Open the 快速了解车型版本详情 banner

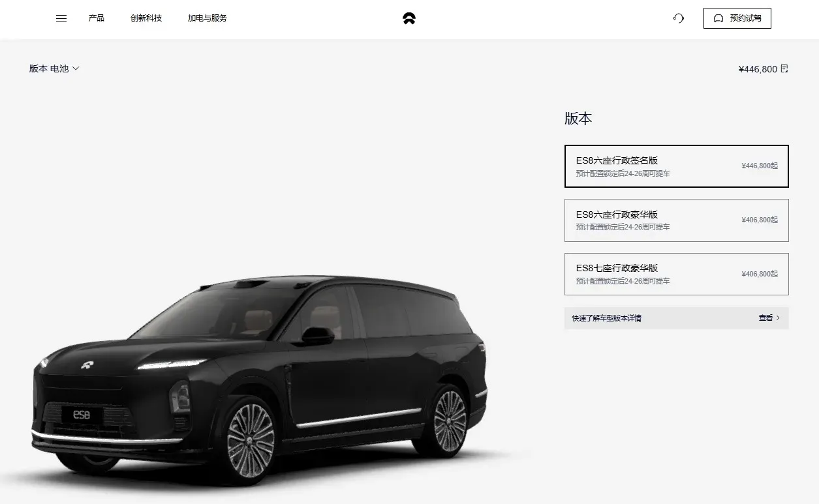click(676, 318)
